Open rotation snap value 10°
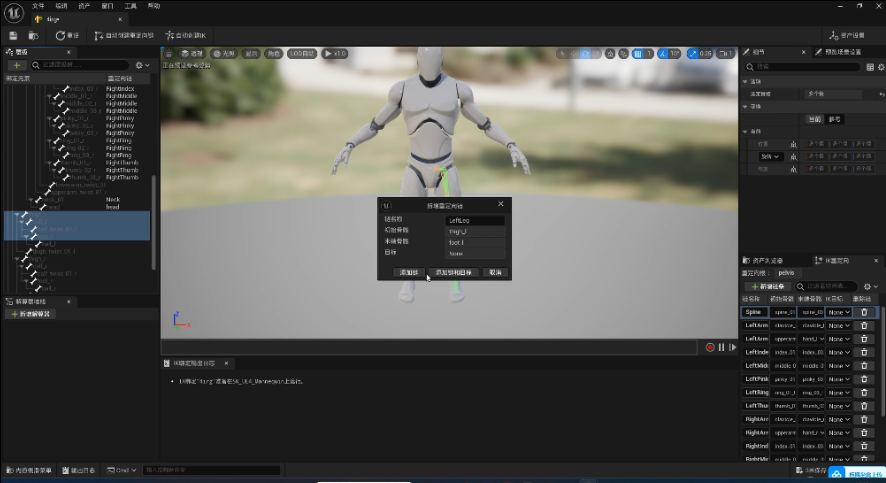886x483 pixels. click(x=675, y=54)
